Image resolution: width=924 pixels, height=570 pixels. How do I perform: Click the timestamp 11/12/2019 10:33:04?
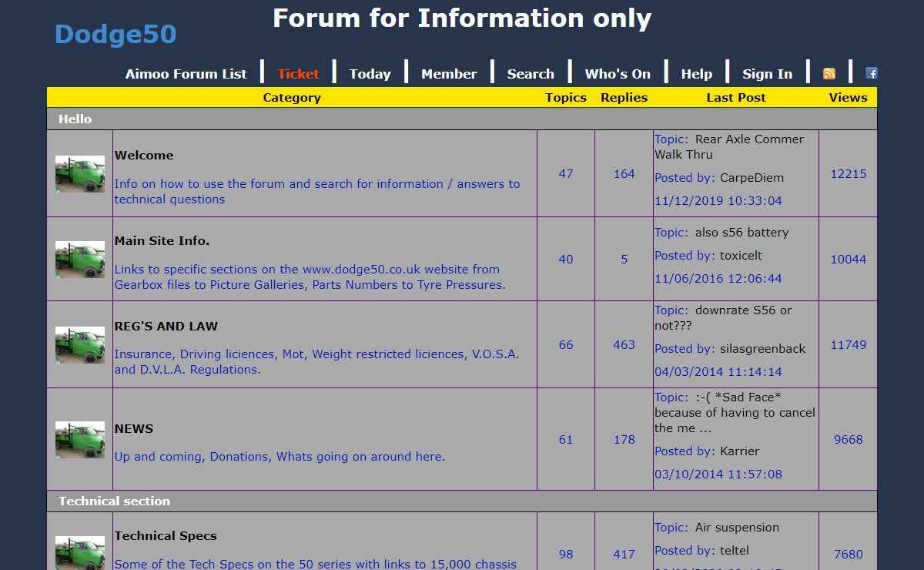718,200
